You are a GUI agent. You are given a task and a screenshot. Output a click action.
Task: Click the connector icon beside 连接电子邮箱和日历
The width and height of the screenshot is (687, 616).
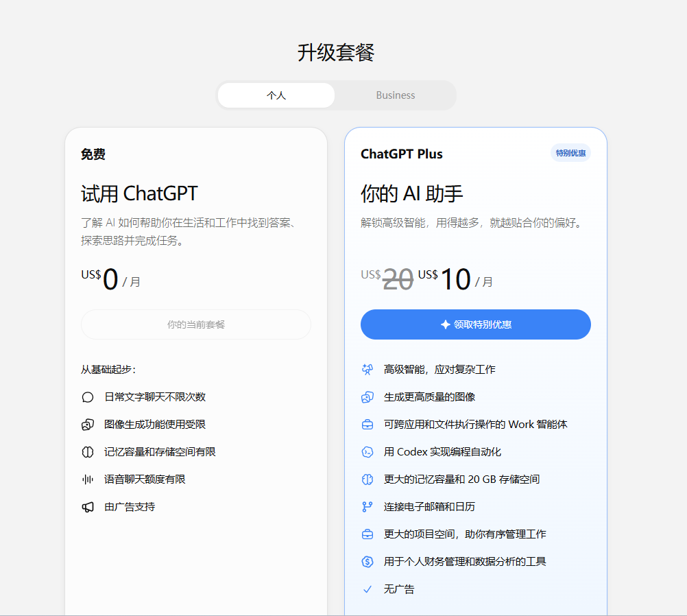tap(367, 507)
